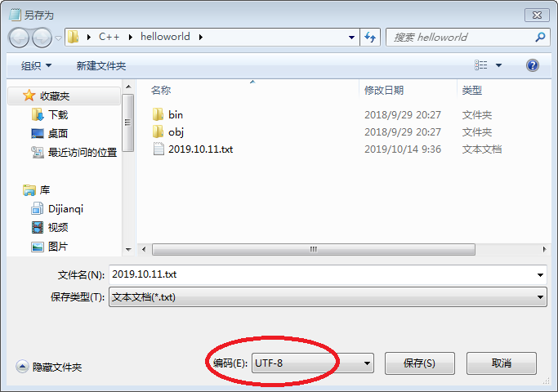Click the refresh icon beside address bar

click(x=370, y=37)
